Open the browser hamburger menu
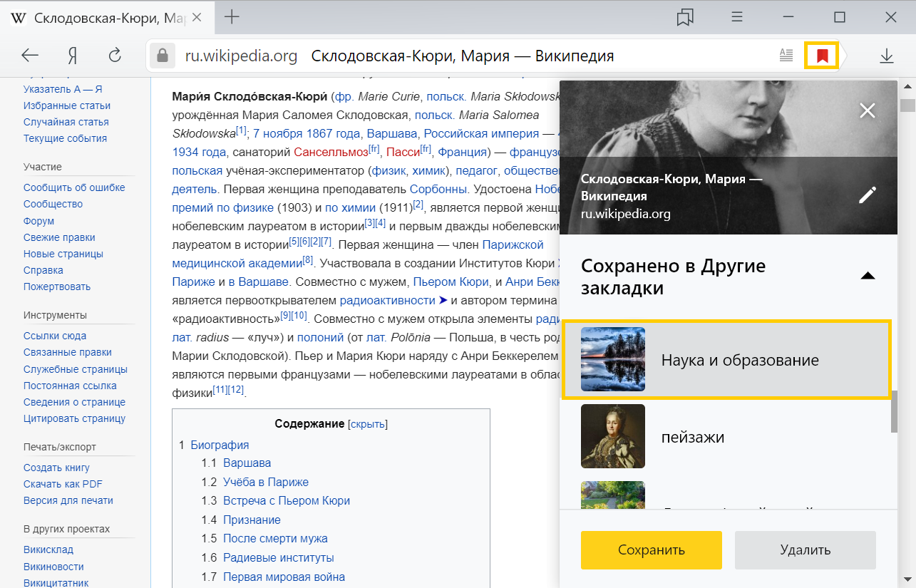Image resolution: width=916 pixels, height=588 pixels. click(738, 17)
